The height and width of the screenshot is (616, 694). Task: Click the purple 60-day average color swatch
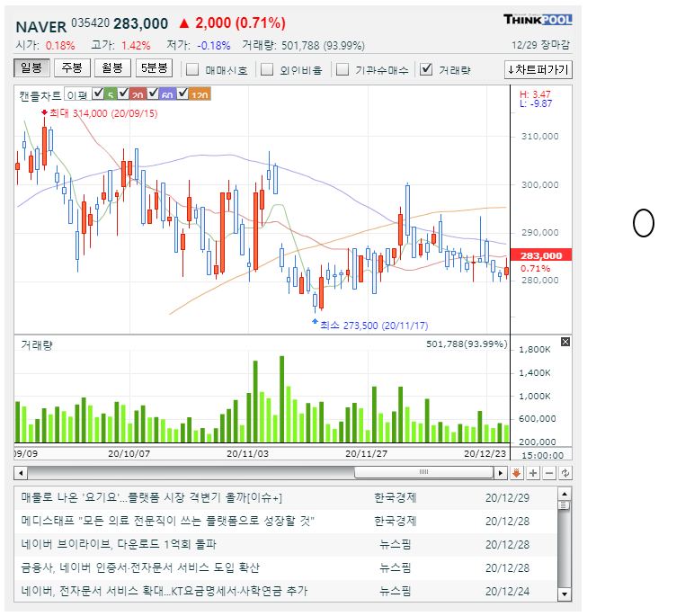click(167, 94)
